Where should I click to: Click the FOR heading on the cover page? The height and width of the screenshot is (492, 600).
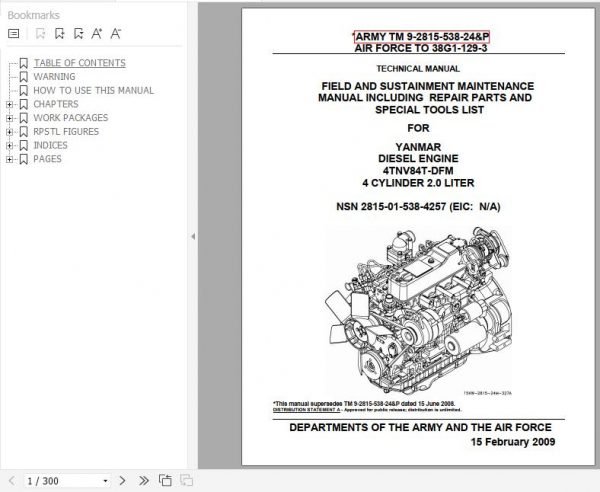click(x=418, y=128)
